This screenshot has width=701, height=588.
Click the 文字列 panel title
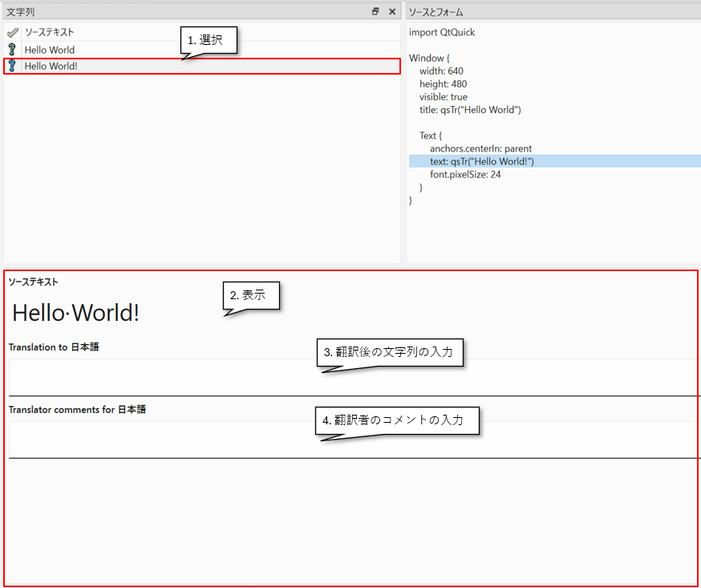click(x=21, y=12)
